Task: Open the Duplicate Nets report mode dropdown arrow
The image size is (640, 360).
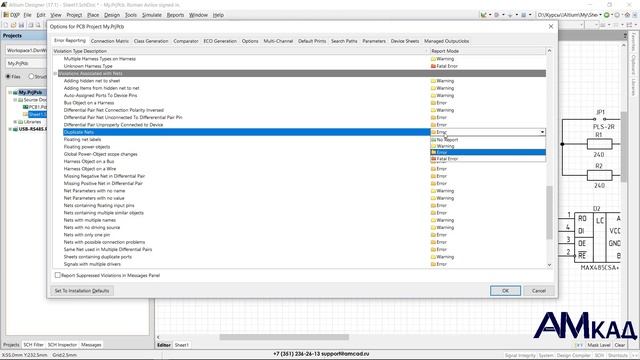Action: pyautogui.click(x=542, y=132)
